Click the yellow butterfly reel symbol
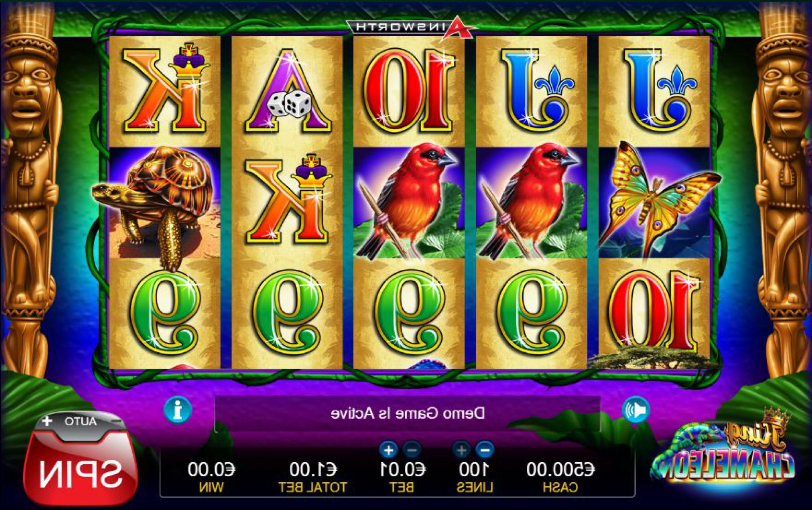812x510 pixels. (657, 203)
